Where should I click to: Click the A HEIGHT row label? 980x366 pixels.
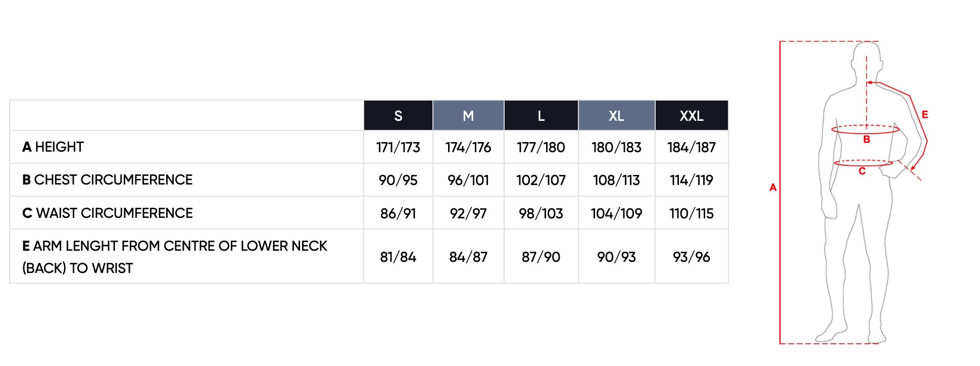click(53, 147)
